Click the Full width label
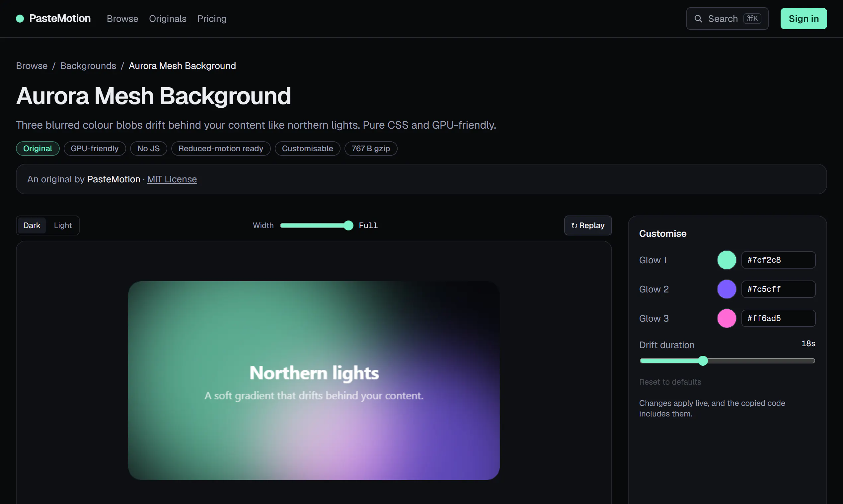The image size is (843, 504). [368, 225]
